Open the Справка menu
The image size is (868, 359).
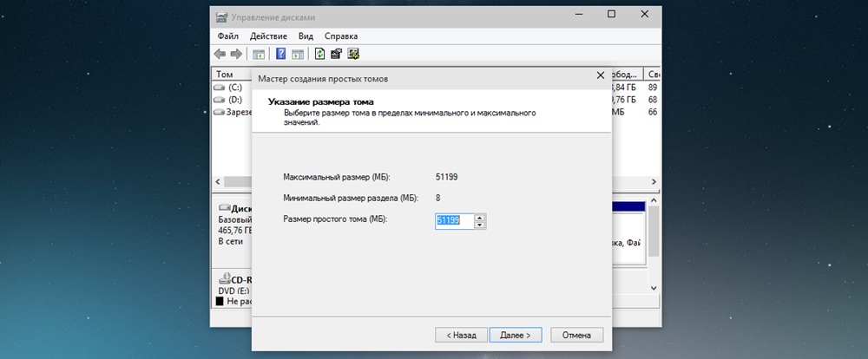click(340, 36)
